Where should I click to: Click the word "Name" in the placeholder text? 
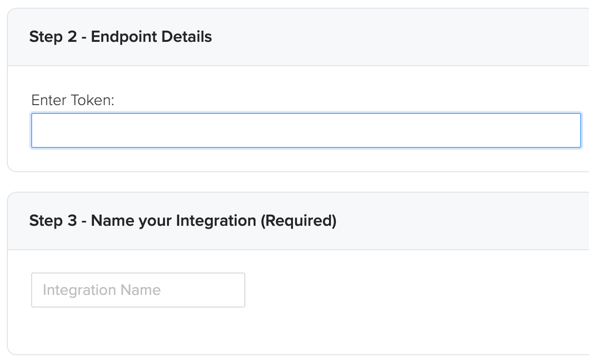click(x=141, y=290)
